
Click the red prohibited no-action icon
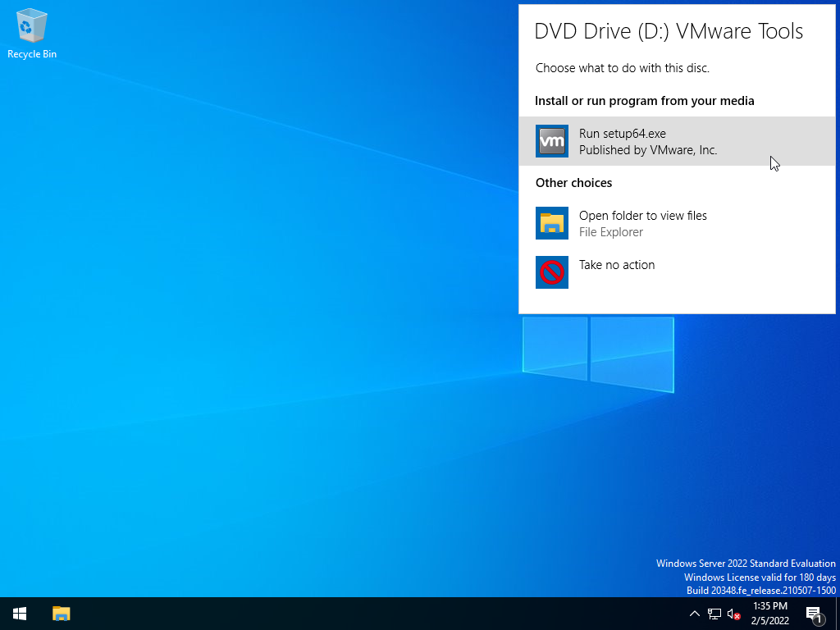552,272
